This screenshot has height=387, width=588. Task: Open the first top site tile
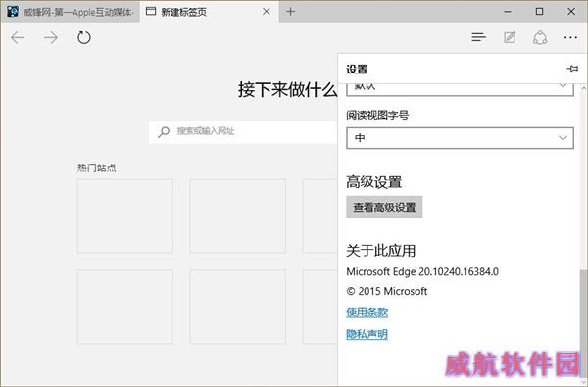125,216
